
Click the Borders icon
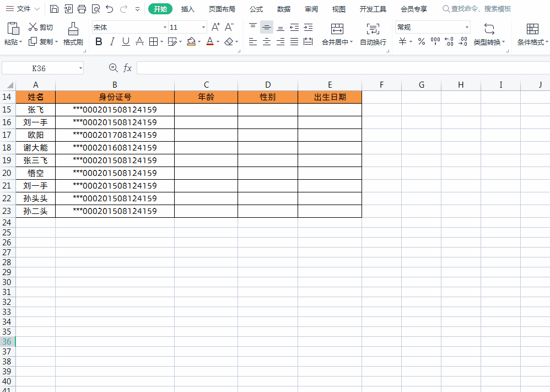point(153,42)
